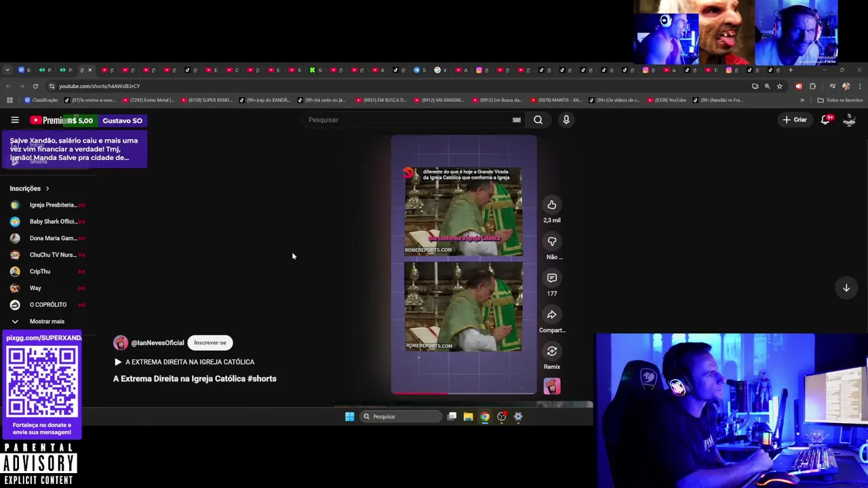Viewport: 868px width, 488px height.
Task: Click inside the Pesquisar YouTube search field
Action: (x=407, y=120)
